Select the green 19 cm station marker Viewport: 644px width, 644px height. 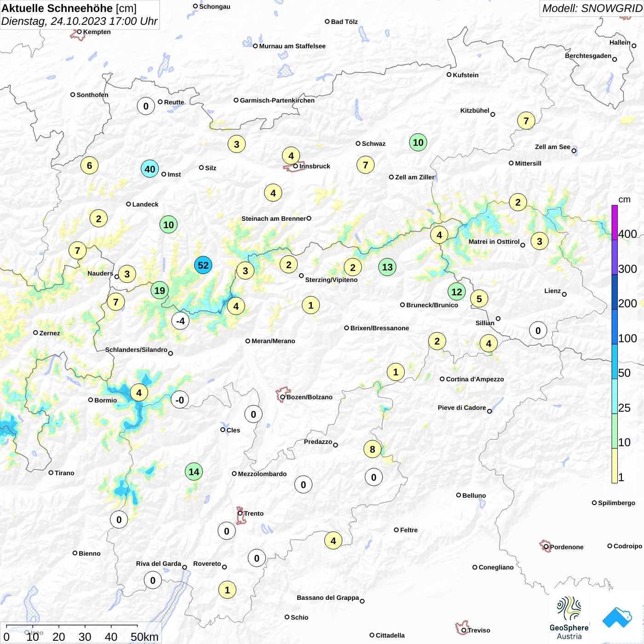(x=160, y=291)
